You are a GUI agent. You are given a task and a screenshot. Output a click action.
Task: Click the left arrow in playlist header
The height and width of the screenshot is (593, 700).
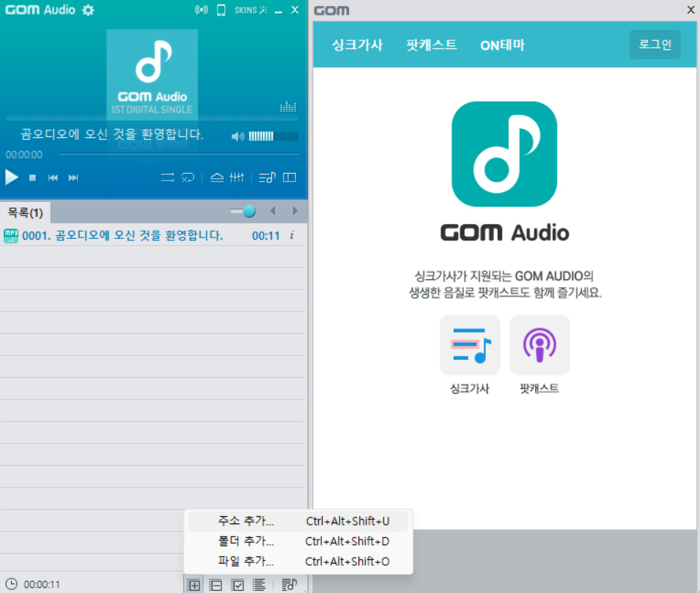click(273, 211)
